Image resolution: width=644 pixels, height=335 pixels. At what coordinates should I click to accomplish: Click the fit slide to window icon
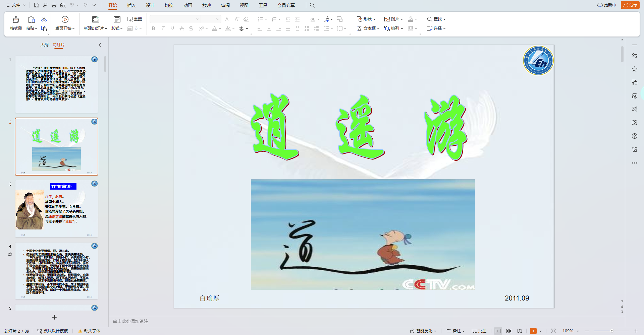pyautogui.click(x=553, y=331)
